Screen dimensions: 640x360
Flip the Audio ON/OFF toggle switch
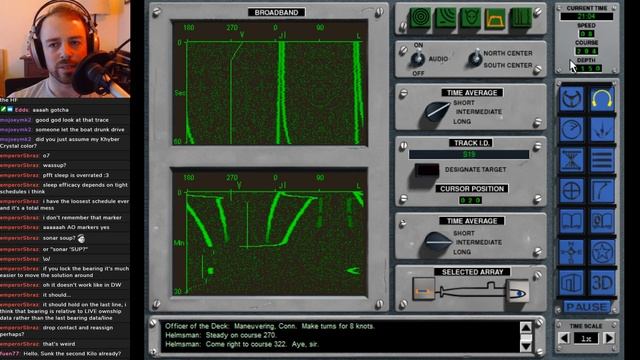click(x=418, y=59)
